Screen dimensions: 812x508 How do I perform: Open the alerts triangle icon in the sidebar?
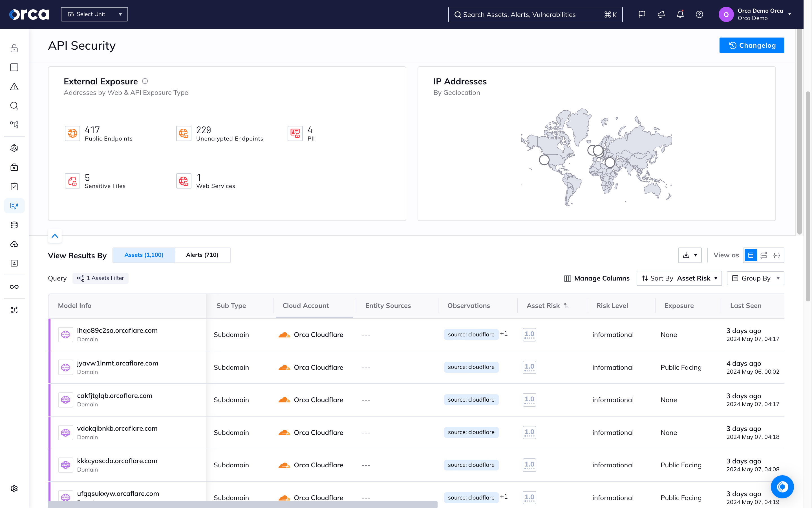point(14,87)
